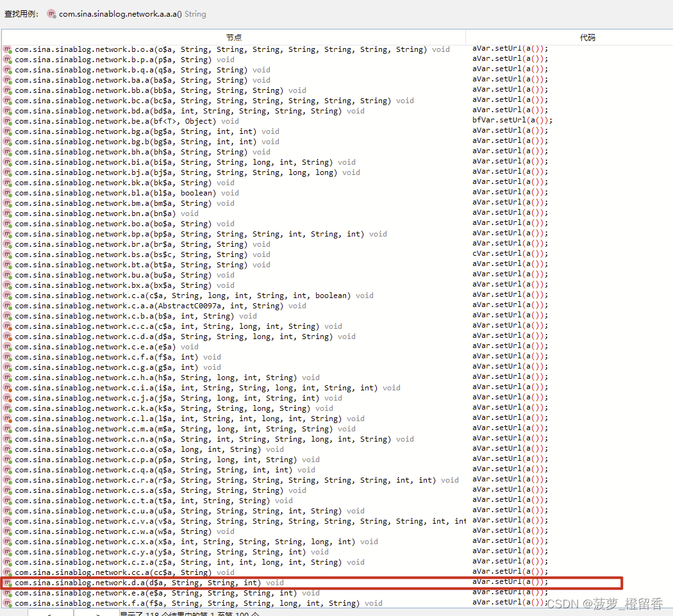Select the network.c.x.a(x$a, int, String...) row
Image resolution: width=673 pixels, height=616 pixels.
click(337, 542)
